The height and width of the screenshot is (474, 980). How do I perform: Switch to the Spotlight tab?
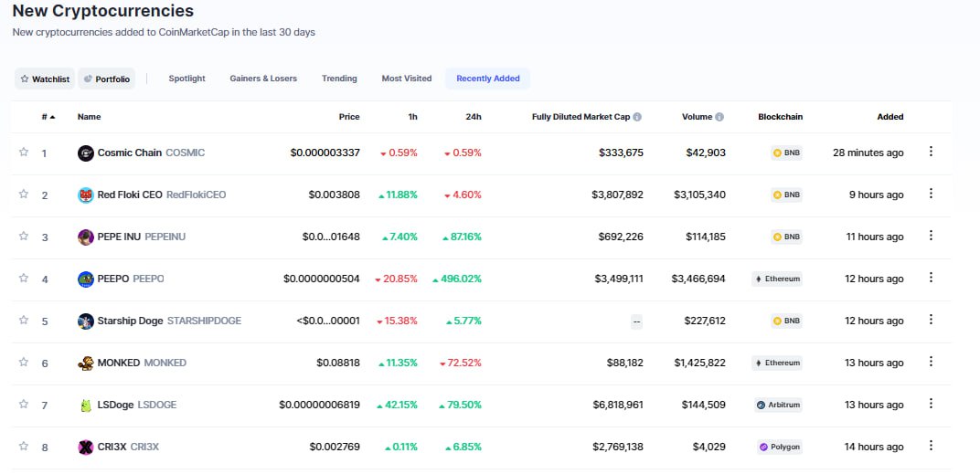[186, 79]
